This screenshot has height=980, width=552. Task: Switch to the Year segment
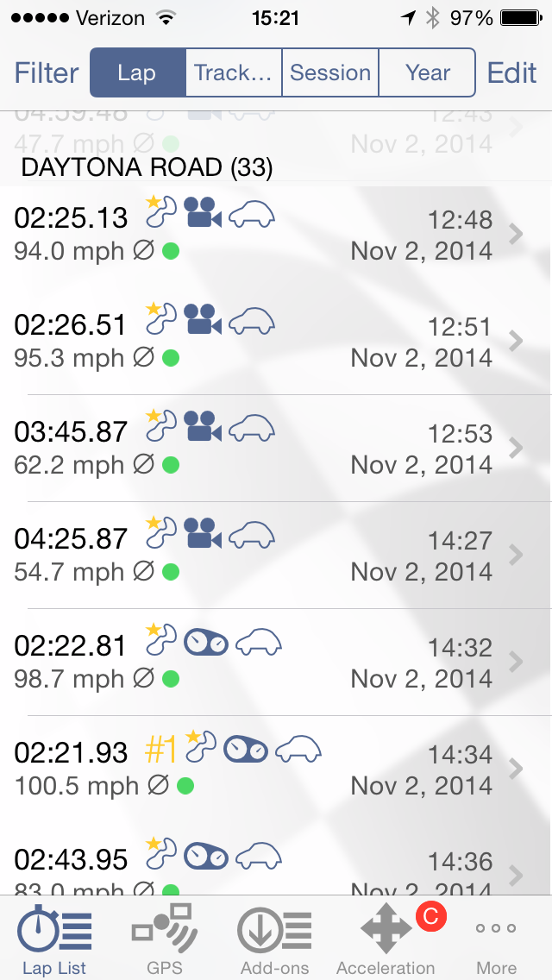coord(428,72)
